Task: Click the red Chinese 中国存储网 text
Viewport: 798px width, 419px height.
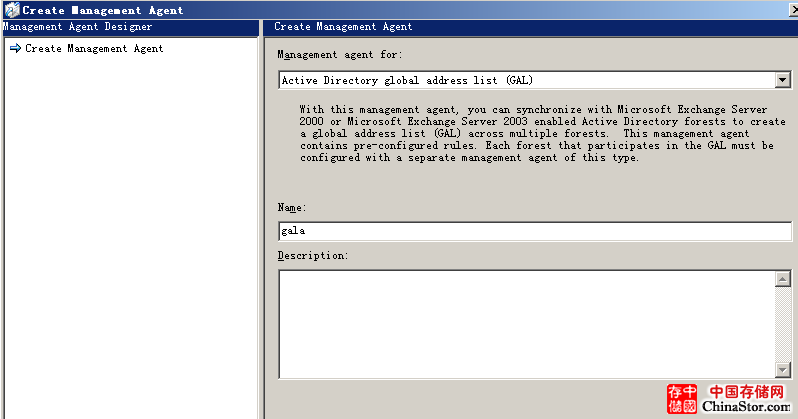Action: (748, 391)
